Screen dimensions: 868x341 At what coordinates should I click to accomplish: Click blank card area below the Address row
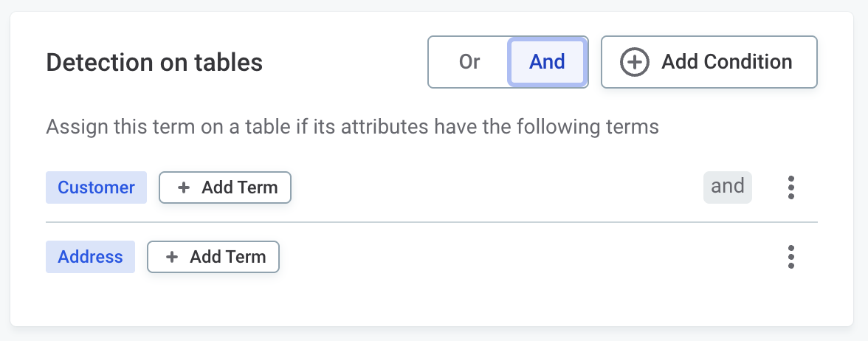point(432,303)
